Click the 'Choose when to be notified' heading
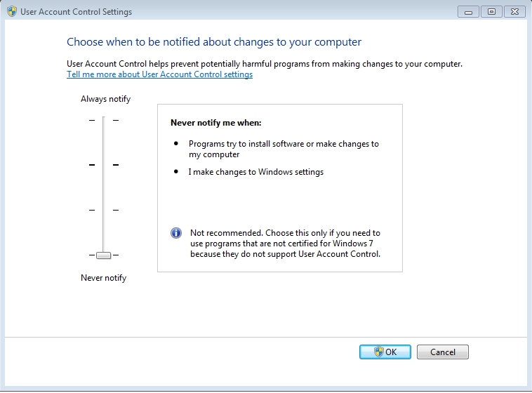532x393 pixels. (x=214, y=41)
